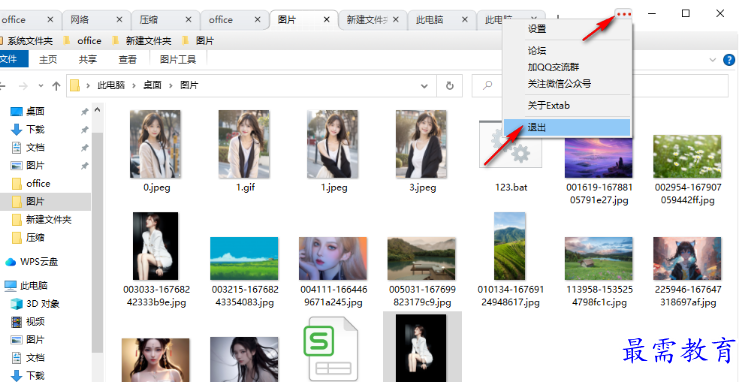Select the 225946-167647318697af.jpg image
The width and height of the screenshot is (744, 382).
688,259
